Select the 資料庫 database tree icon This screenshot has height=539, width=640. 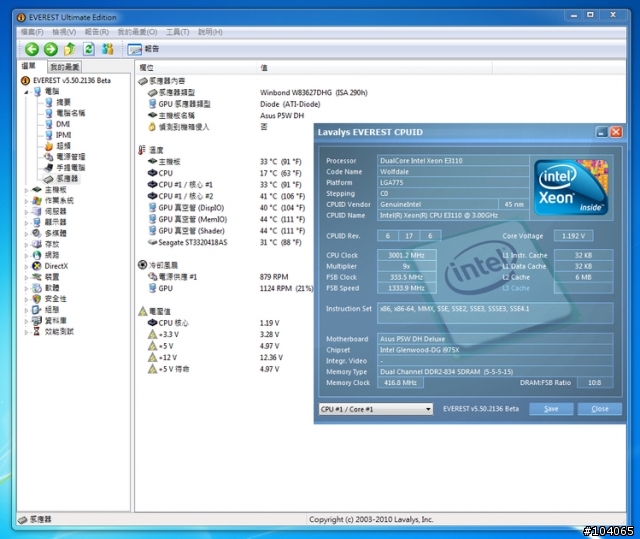37,320
